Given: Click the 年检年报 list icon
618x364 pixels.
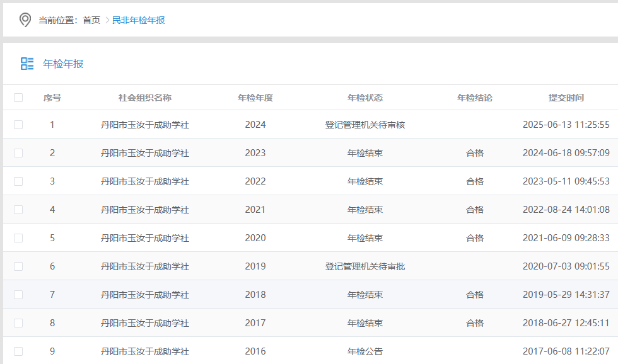Looking at the screenshot, I should pos(27,64).
